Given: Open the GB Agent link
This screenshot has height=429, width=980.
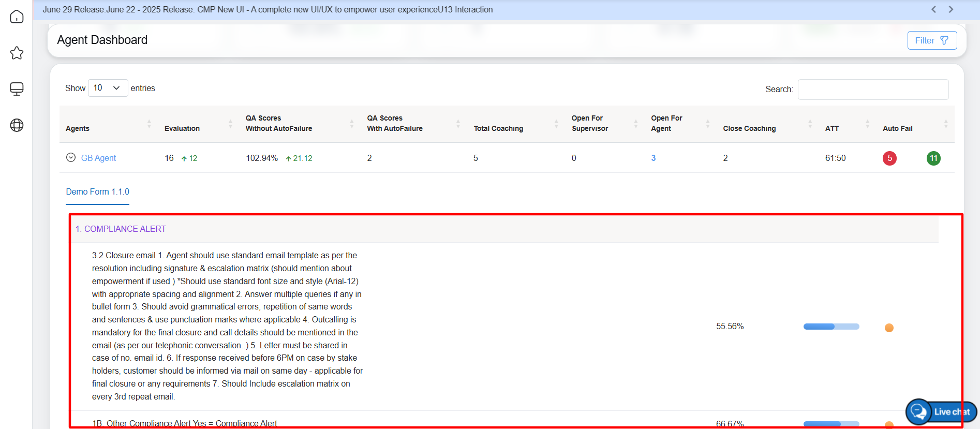Looking at the screenshot, I should 98,158.
